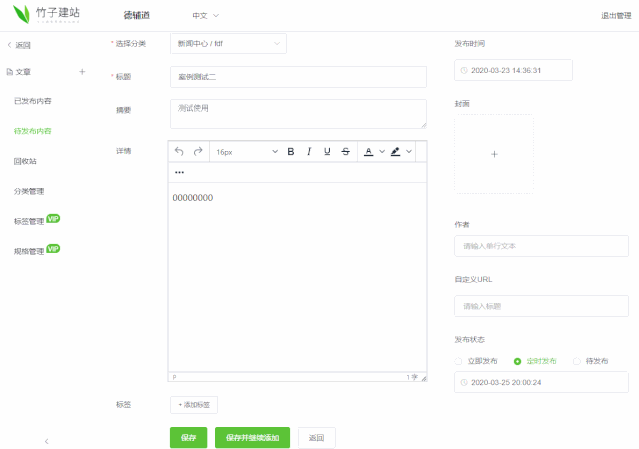Select the 立即发布 radio option
This screenshot has height=449, width=639.
tap(458, 361)
